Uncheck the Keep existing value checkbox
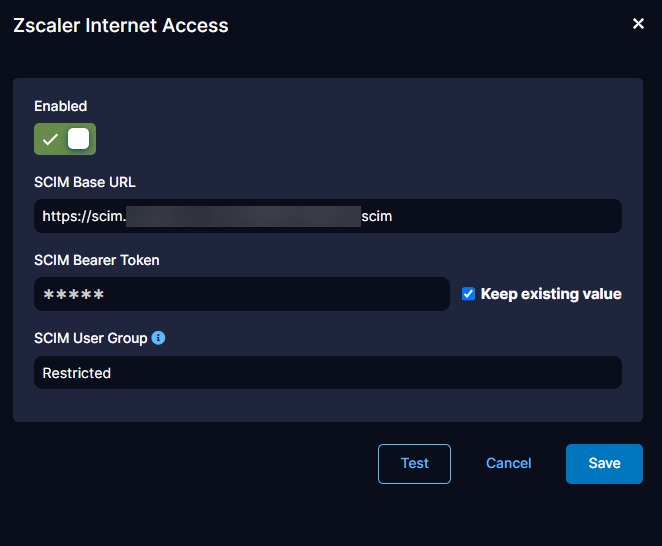The image size is (662, 546). [x=468, y=294]
